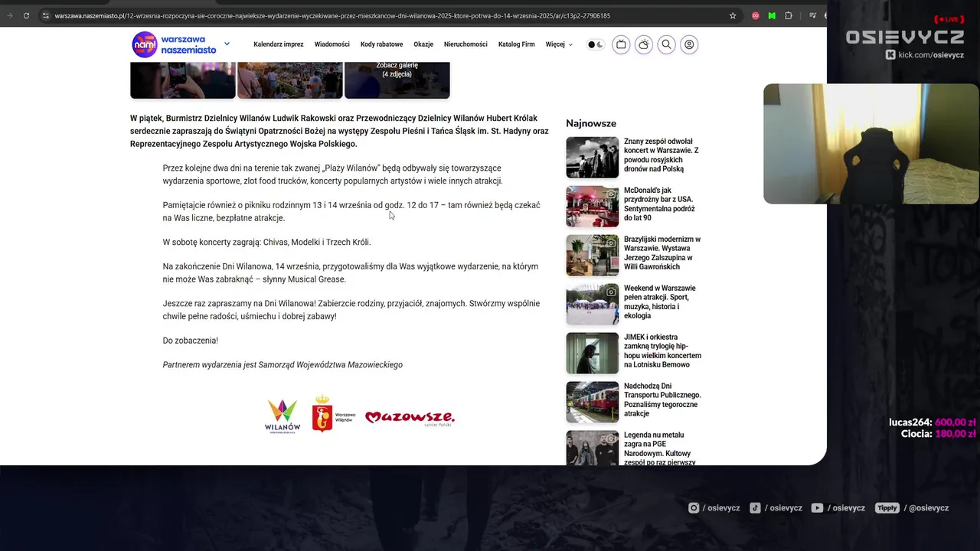This screenshot has width=980, height=551.
Task: Open the second gallery photo of crowd
Action: click(x=290, y=80)
